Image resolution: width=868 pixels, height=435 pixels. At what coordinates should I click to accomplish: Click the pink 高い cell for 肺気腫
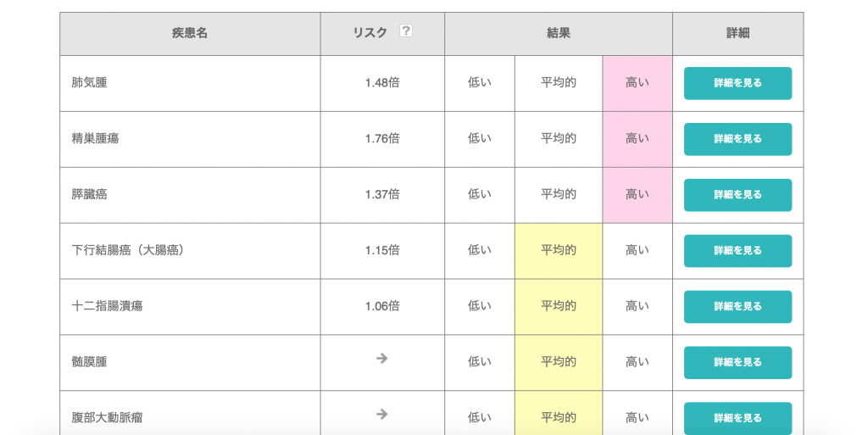[637, 83]
